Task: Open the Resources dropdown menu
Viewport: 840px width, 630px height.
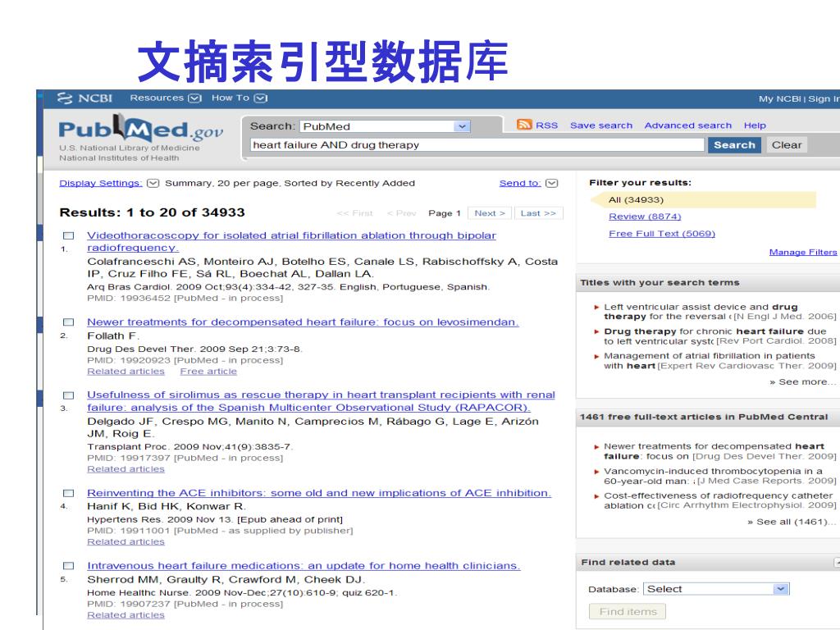Action: [166, 98]
